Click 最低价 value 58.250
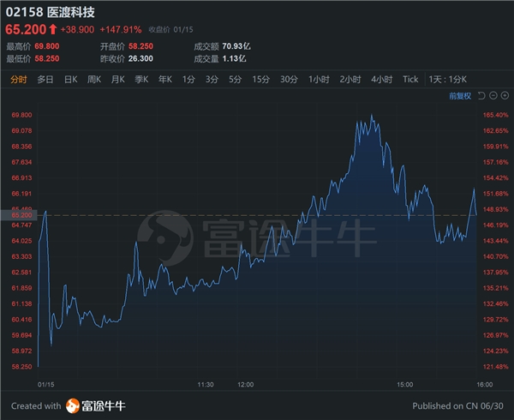This screenshot has width=514, height=420. pos(47,58)
